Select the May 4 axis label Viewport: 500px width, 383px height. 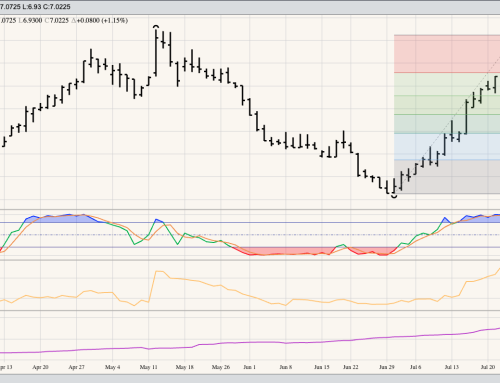coord(112,367)
